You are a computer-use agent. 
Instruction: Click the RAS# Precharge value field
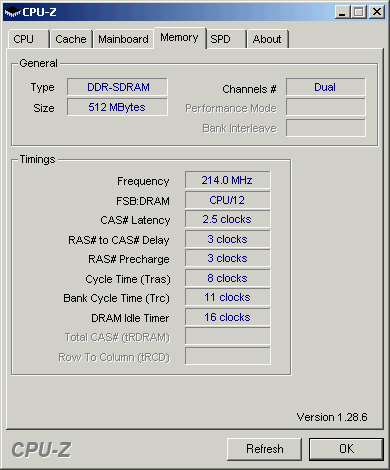(x=228, y=258)
